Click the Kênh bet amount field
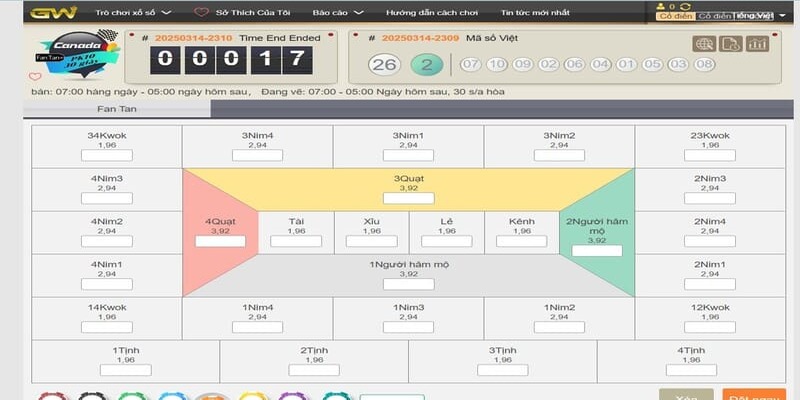Screen dimensions: 800x400 click(x=521, y=241)
